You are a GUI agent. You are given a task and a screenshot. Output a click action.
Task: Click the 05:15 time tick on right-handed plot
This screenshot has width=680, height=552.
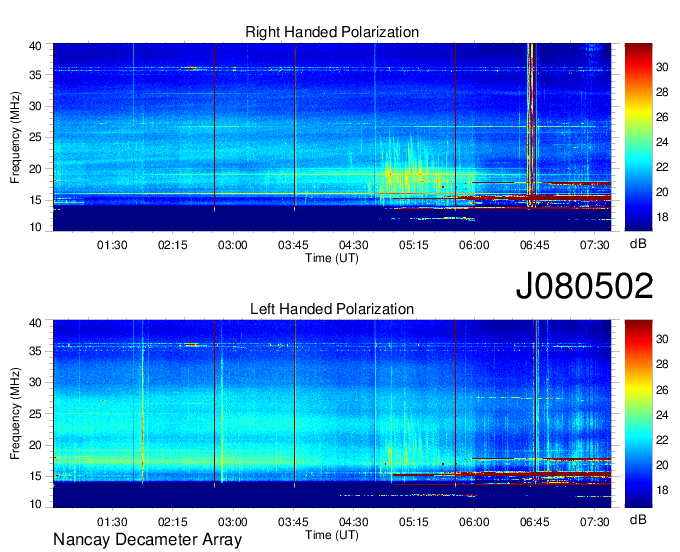coord(414,245)
